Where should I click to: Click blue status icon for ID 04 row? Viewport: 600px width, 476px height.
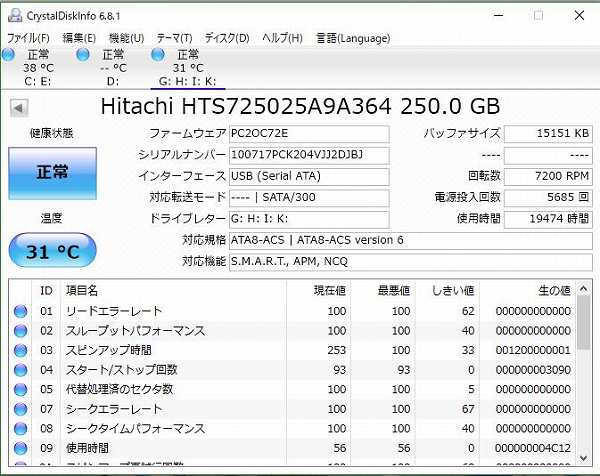pos(20,370)
